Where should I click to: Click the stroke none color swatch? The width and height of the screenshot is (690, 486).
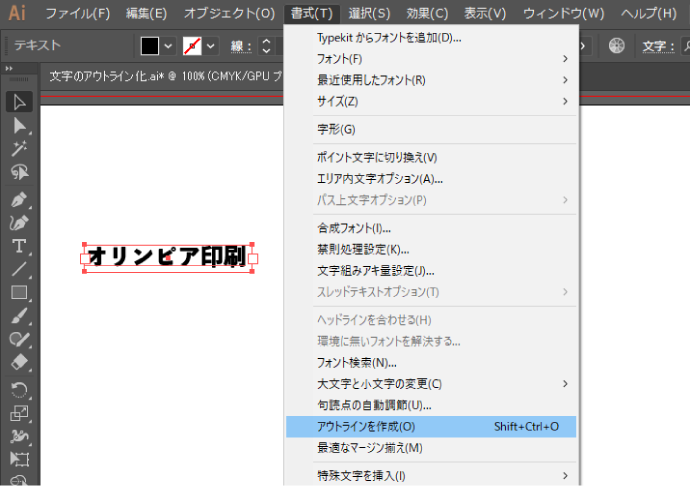tap(192, 46)
